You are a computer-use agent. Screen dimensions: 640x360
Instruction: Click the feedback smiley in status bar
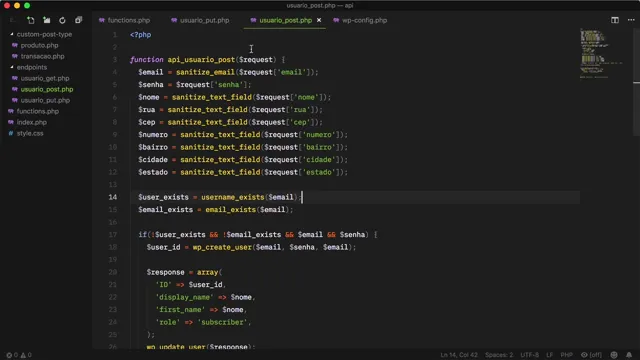click(614, 355)
